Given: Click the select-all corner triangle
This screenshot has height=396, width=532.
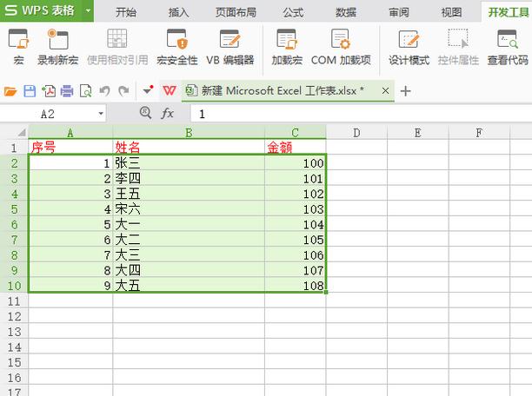Looking at the screenshot, I should 21,132.
